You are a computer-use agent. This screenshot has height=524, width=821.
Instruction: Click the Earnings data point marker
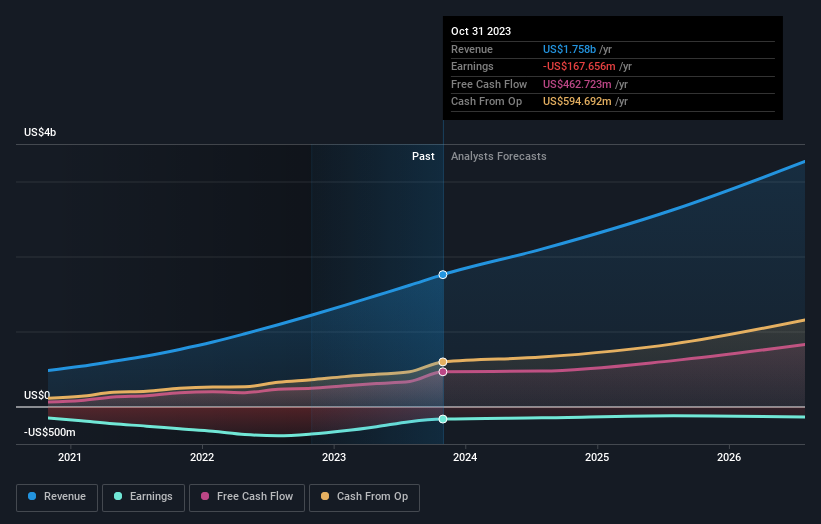point(443,419)
